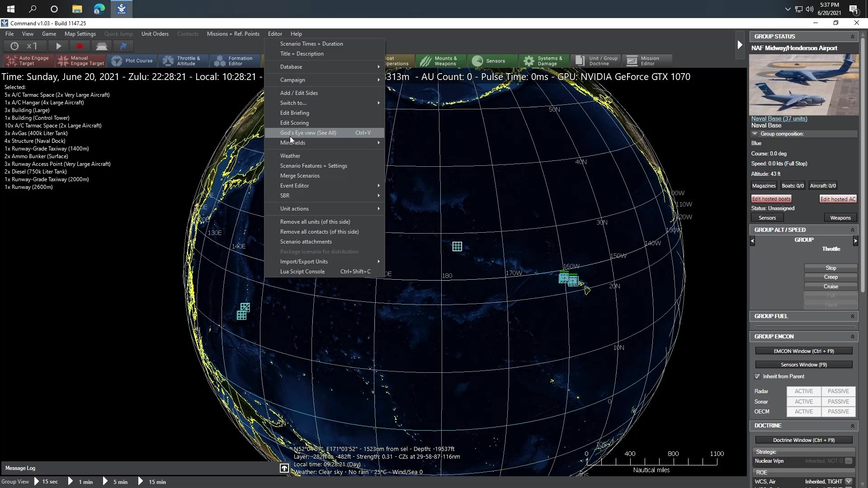The width and height of the screenshot is (868, 488).
Task: Click the Magazines button
Action: coord(764,186)
